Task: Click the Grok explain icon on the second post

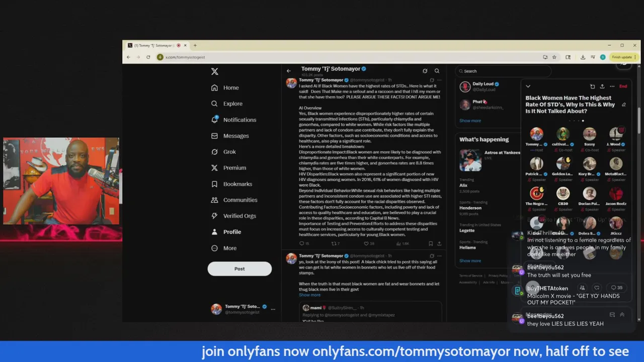Action: 432,256
